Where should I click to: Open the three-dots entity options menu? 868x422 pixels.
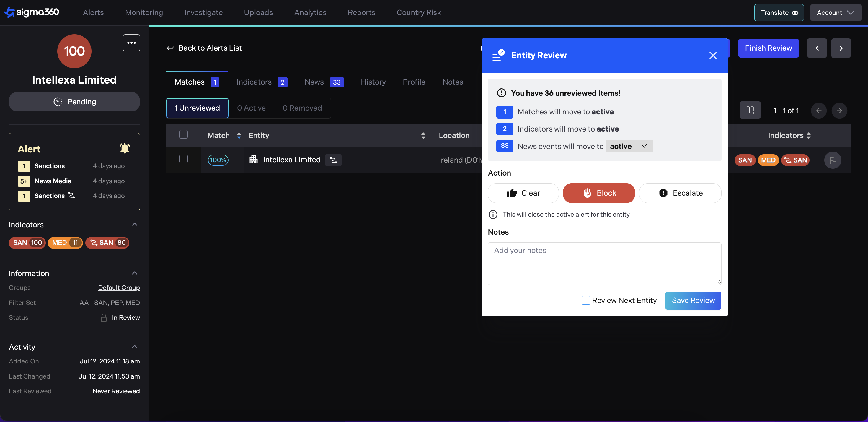pos(131,43)
